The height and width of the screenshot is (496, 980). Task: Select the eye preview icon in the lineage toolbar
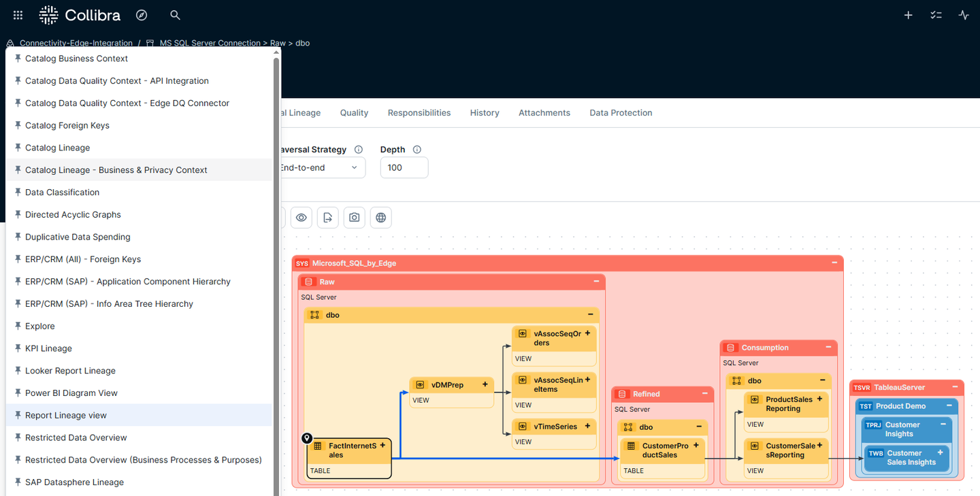tap(301, 217)
